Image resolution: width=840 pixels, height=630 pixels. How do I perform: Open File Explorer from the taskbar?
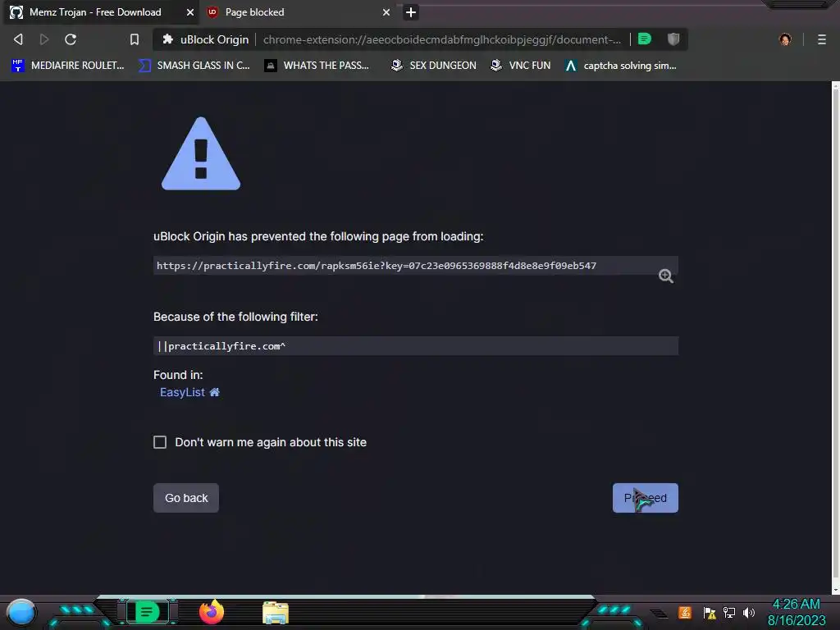coord(276,612)
